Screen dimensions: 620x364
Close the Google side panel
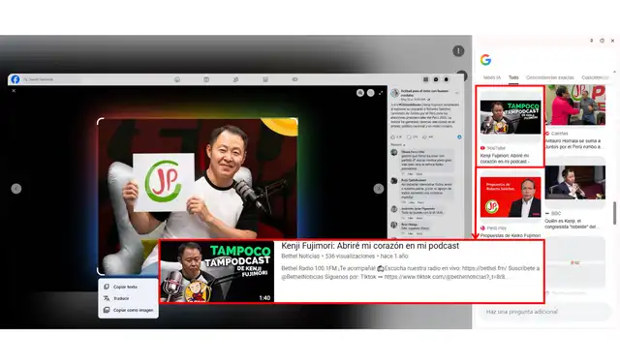pyautogui.click(x=612, y=41)
